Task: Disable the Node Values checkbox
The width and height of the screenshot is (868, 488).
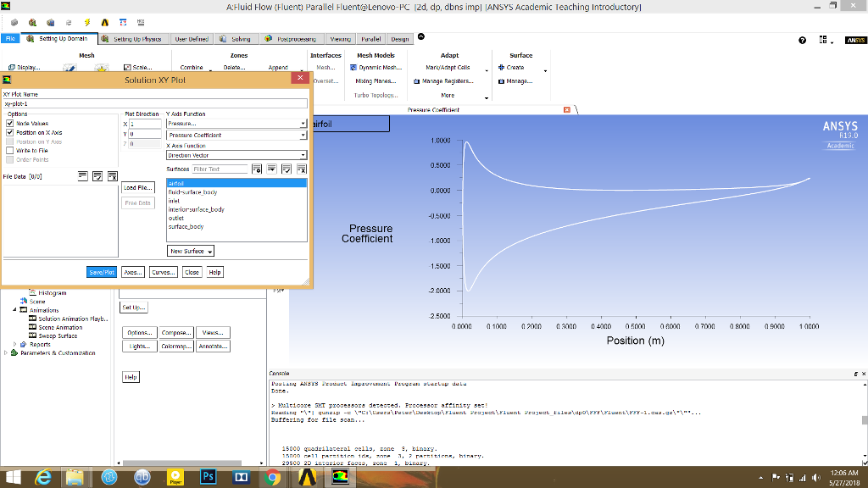Action: click(x=8, y=123)
